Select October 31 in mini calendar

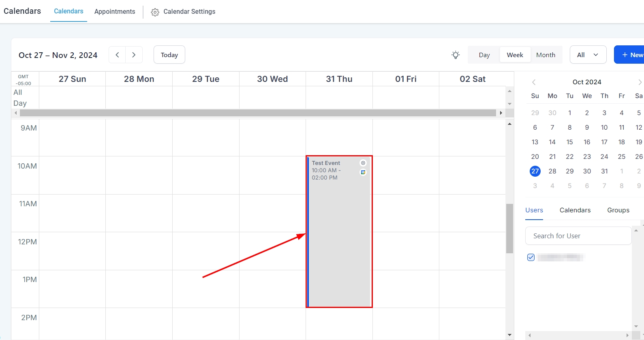604,171
